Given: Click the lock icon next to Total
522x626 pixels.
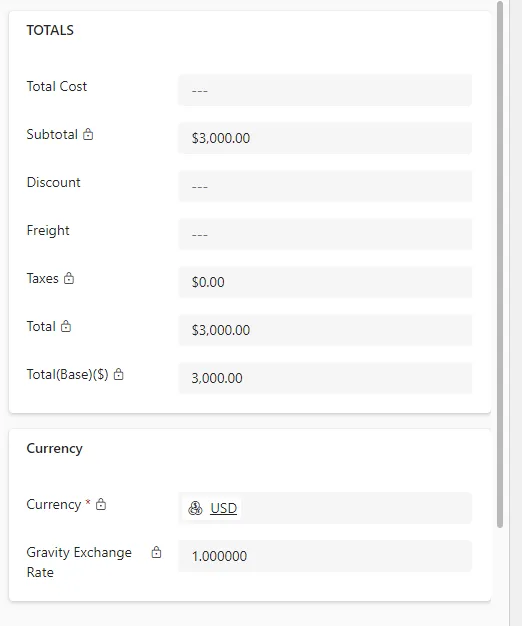Looking at the screenshot, I should tap(66, 326).
